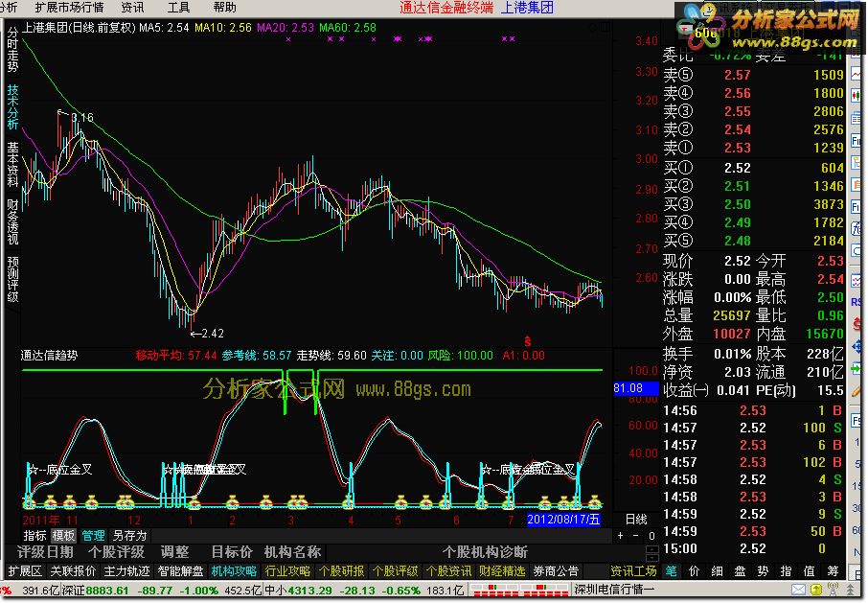Screen dimensions: 868x603
Task: Select the 价 price tab
Action: (x=695, y=570)
